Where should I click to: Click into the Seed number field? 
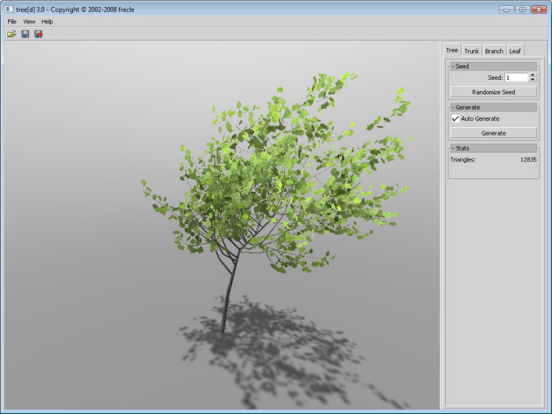[516, 77]
